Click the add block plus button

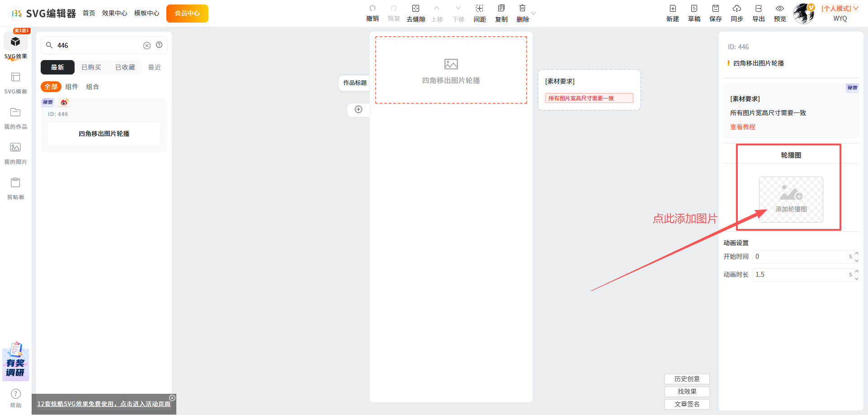coord(359,109)
